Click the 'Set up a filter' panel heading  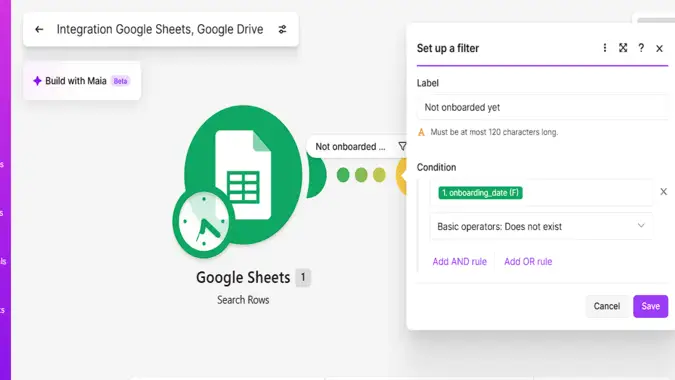(448, 48)
